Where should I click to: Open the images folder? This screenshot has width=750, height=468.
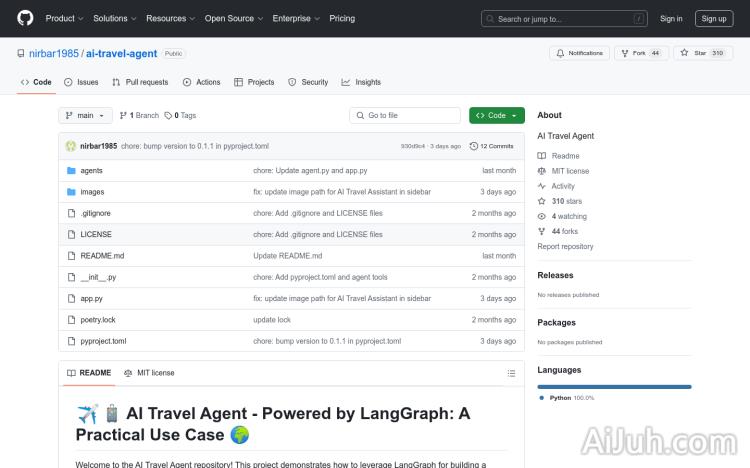point(92,192)
